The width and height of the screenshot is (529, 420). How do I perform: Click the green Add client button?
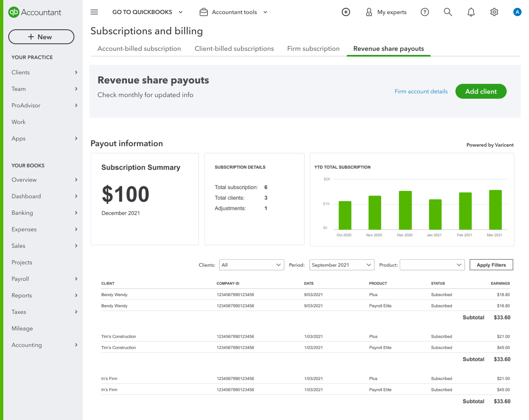click(x=481, y=91)
